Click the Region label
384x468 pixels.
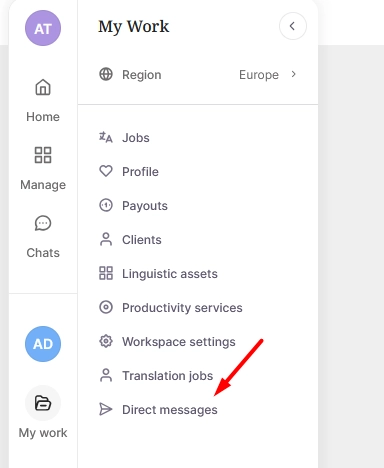(142, 75)
